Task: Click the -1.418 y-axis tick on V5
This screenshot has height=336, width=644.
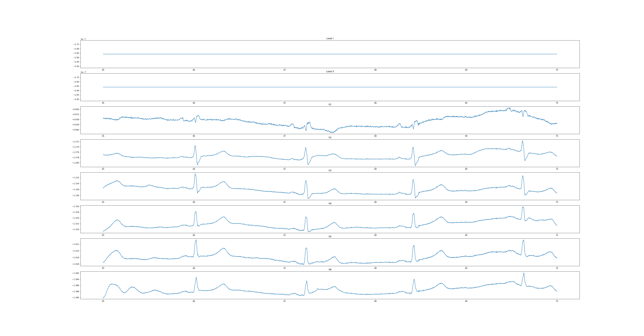Action: click(x=75, y=264)
